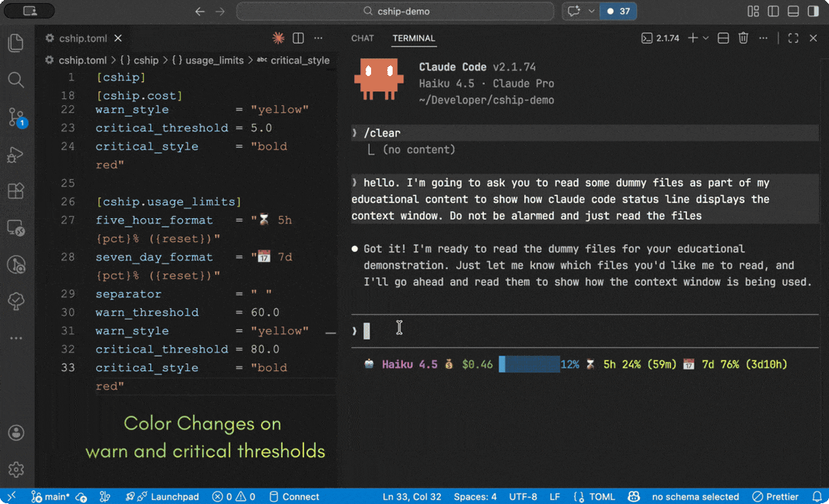Kill the terminal with the trash icon

click(744, 38)
